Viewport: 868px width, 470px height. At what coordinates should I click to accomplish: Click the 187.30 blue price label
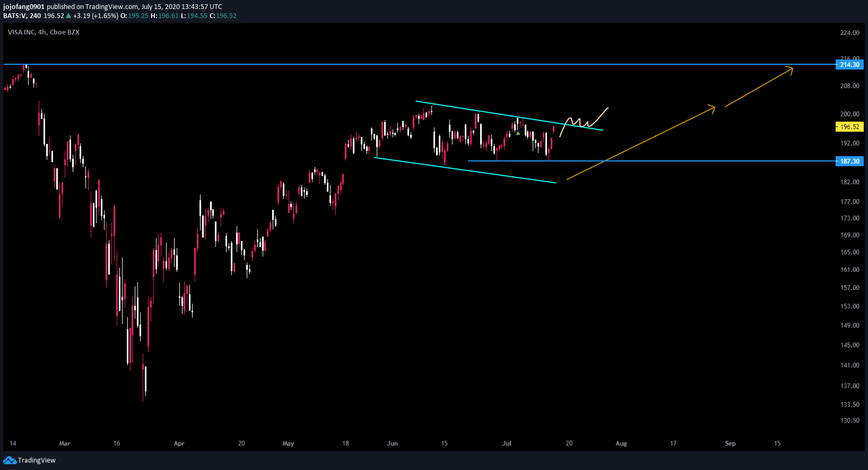849,161
